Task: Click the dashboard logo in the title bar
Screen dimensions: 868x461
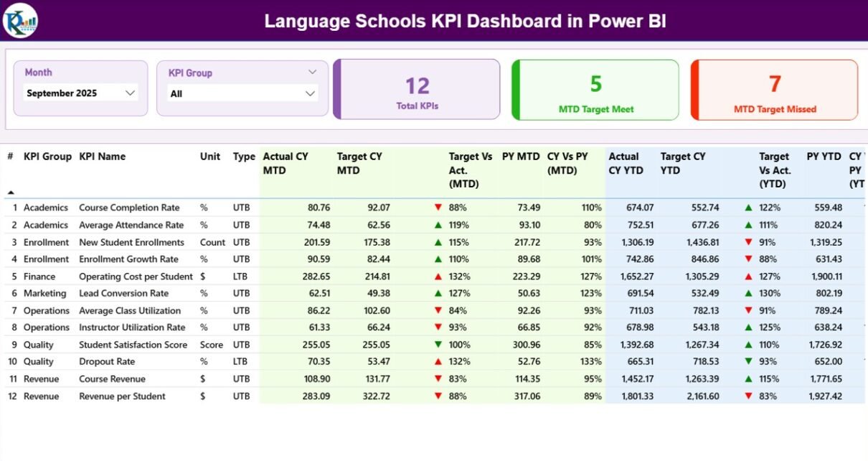Action: coord(20,21)
